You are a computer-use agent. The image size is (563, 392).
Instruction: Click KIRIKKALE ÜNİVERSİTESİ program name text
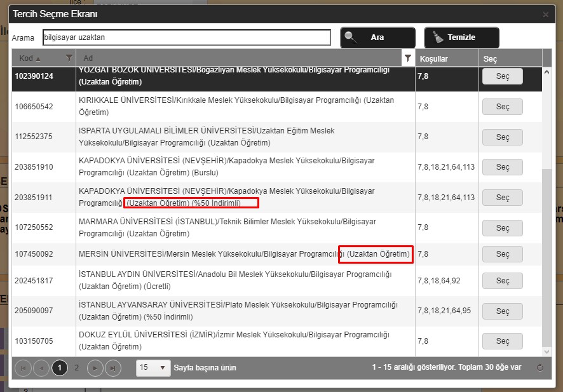click(x=236, y=106)
